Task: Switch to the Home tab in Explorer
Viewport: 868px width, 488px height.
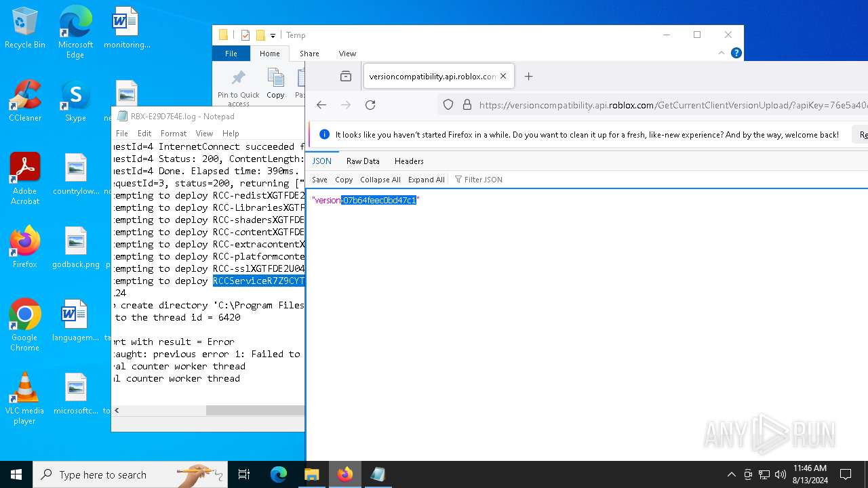Action: [269, 54]
